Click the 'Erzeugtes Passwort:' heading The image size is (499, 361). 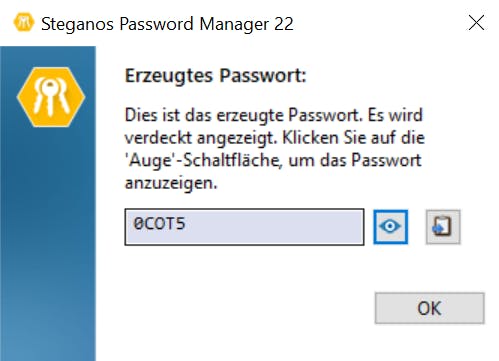click(x=215, y=76)
